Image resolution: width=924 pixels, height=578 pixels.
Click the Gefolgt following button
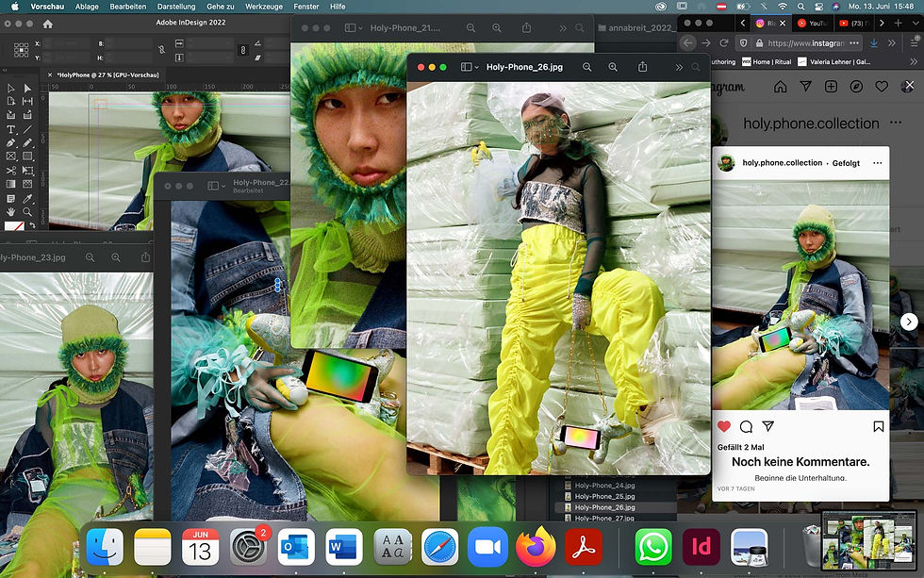[x=846, y=163]
